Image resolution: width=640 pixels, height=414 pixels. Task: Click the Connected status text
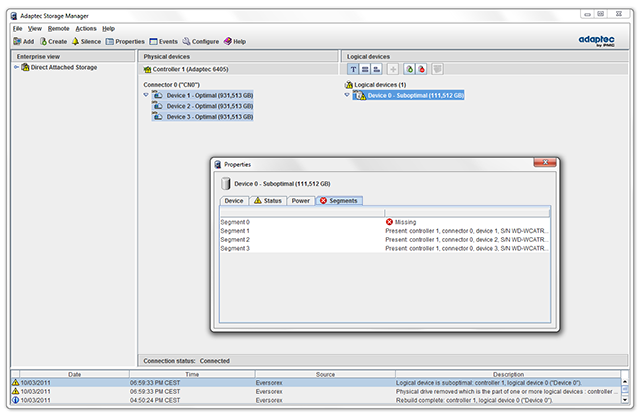(x=215, y=361)
